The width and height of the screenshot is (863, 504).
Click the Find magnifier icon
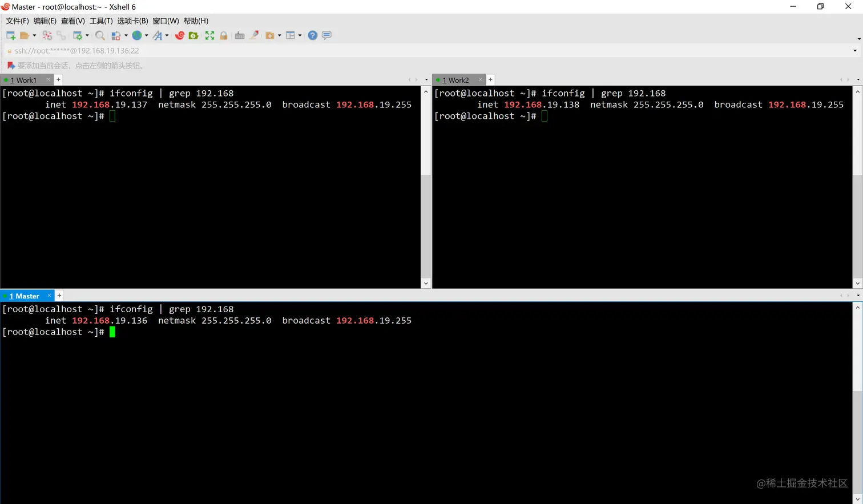tap(100, 35)
